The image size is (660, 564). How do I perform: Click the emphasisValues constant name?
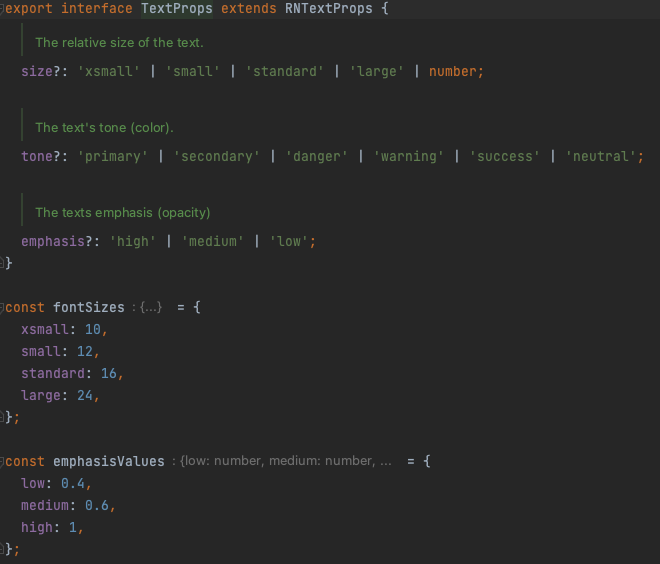coord(109,461)
